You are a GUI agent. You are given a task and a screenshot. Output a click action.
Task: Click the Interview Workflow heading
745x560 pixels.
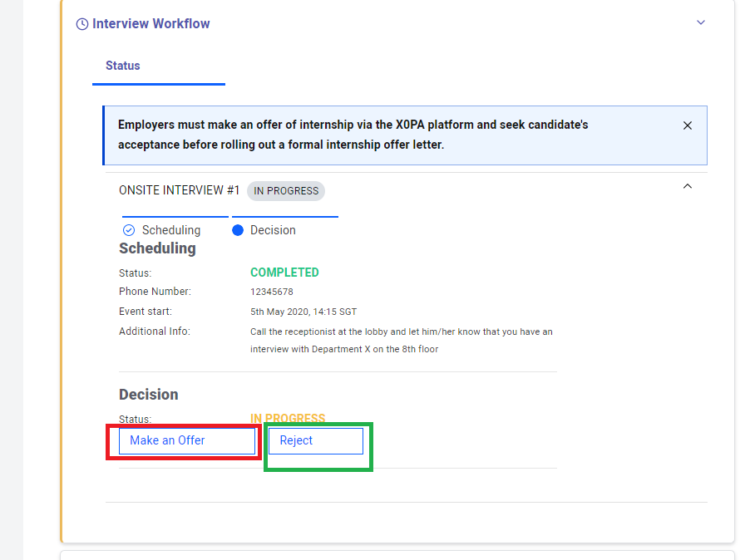151,24
